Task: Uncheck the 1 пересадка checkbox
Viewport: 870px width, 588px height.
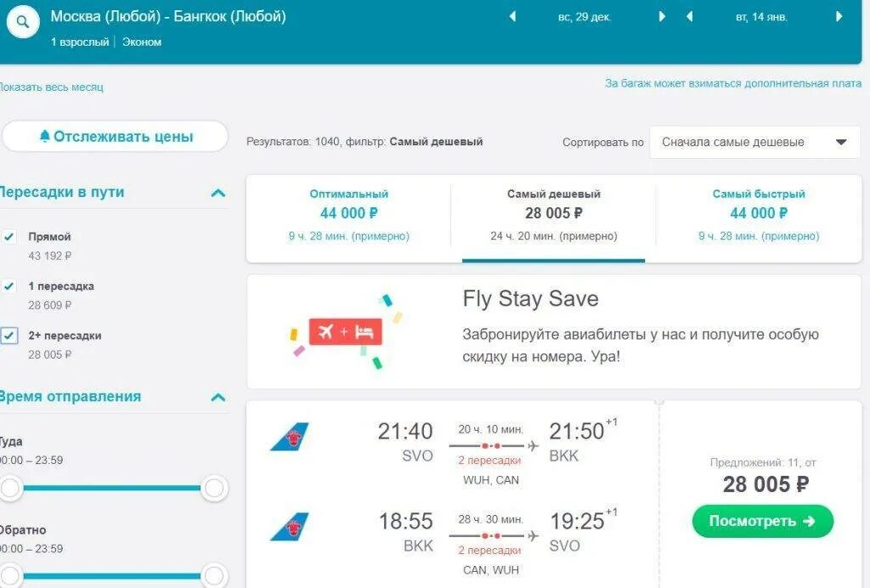Action: coord(9,286)
